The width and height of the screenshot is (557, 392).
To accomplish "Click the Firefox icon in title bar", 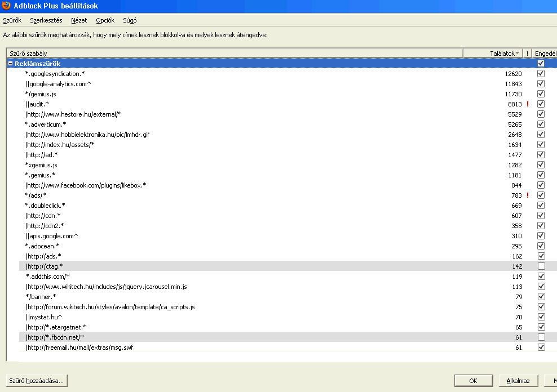I will point(6,6).
